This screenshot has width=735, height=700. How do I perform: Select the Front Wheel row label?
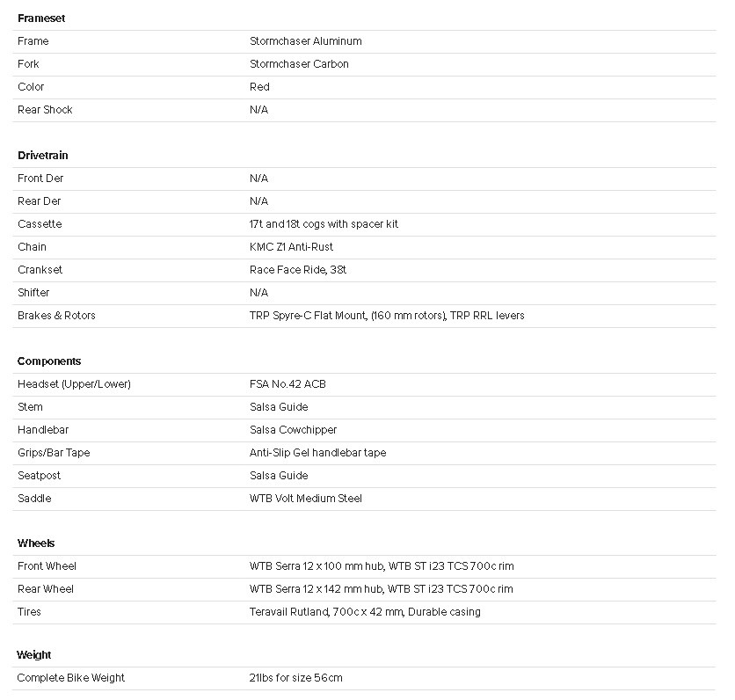coord(47,566)
